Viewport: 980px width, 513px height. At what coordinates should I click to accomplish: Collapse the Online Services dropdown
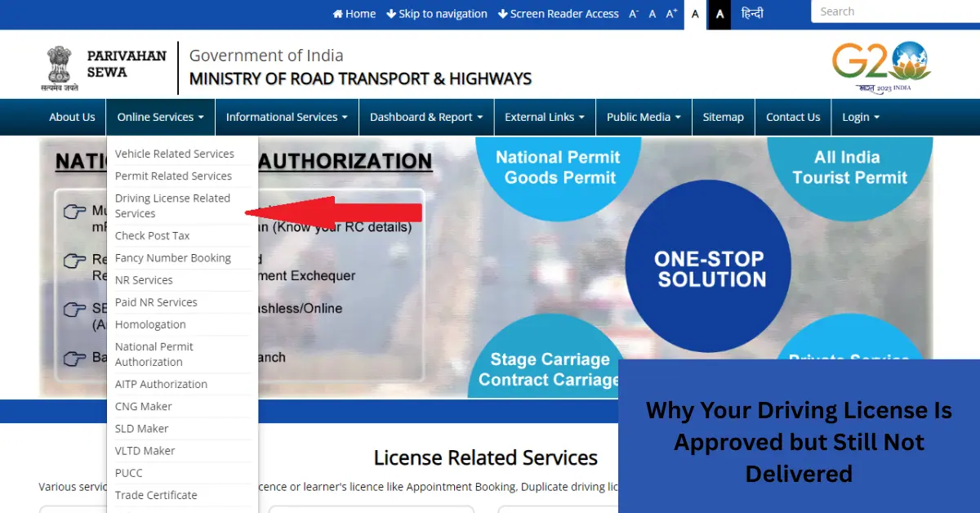tap(160, 117)
